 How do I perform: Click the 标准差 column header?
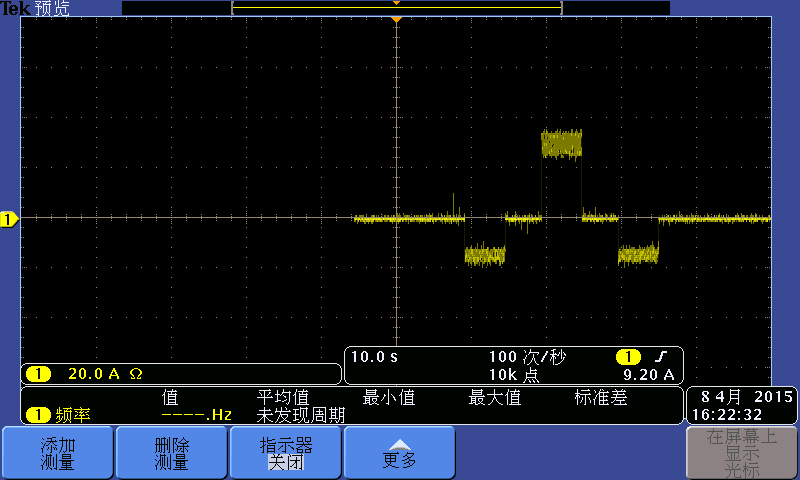pyautogui.click(x=601, y=397)
